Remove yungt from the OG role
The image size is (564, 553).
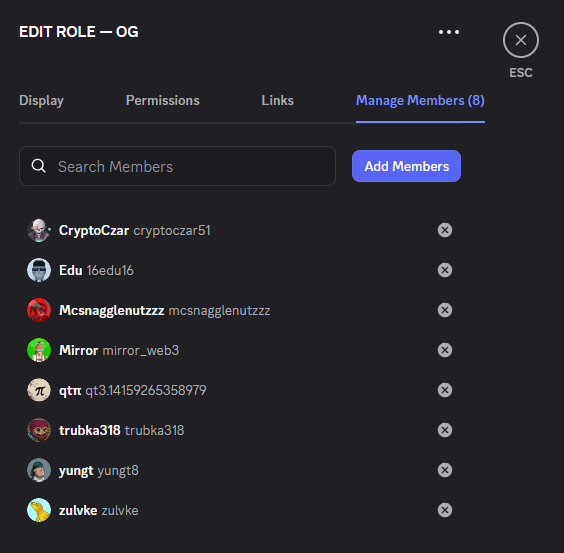(x=445, y=470)
